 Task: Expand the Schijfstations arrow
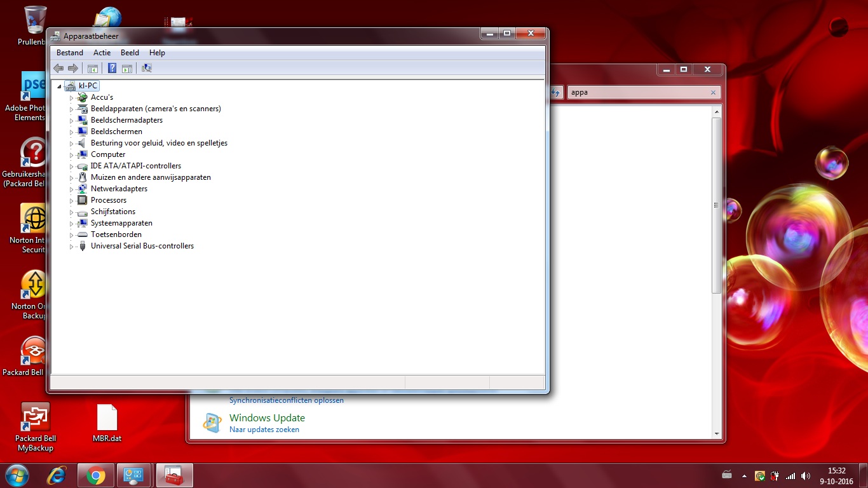pos(71,212)
